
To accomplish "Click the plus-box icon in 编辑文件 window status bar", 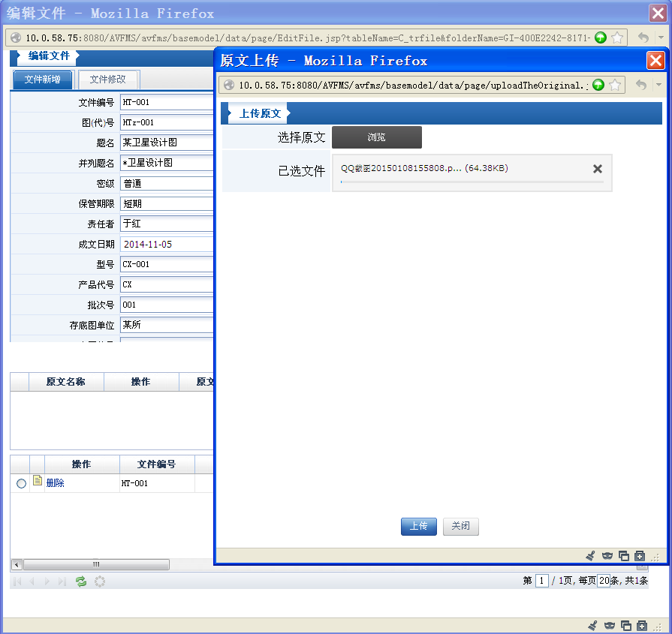I will pos(641,625).
